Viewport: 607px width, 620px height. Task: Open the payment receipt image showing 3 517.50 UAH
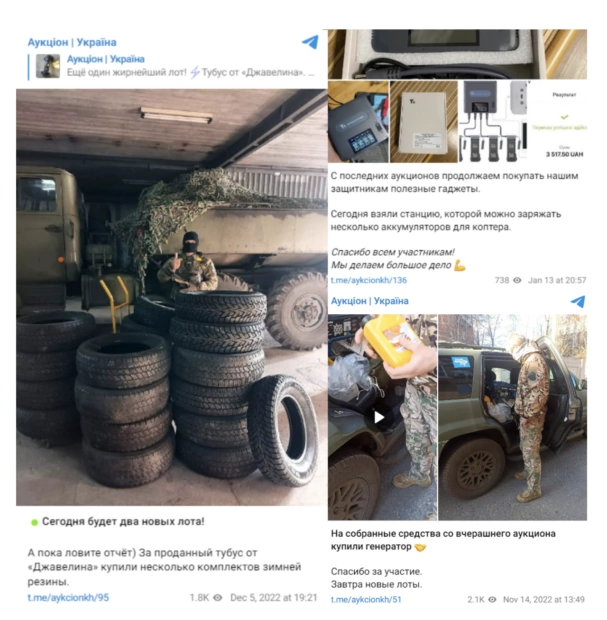(x=558, y=122)
